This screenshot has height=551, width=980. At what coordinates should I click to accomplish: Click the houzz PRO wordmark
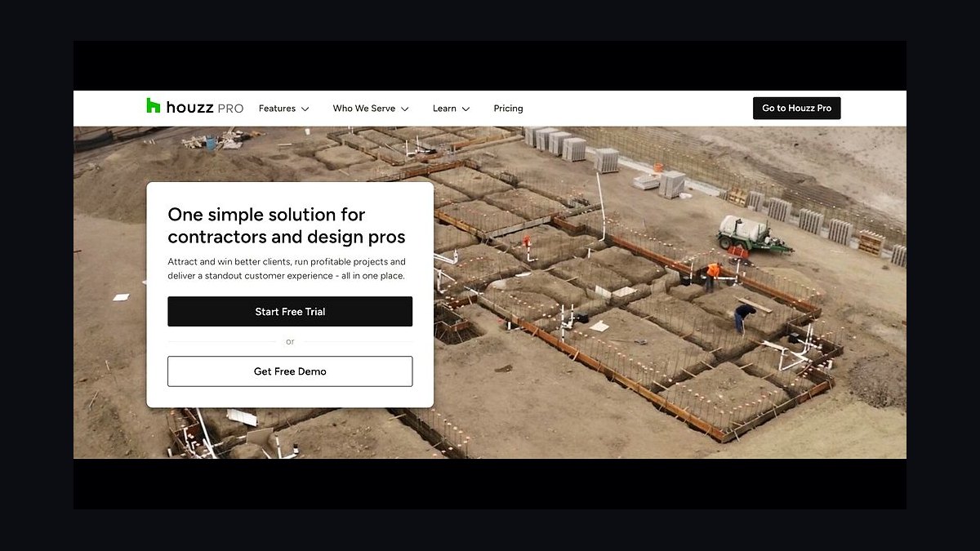(x=205, y=108)
